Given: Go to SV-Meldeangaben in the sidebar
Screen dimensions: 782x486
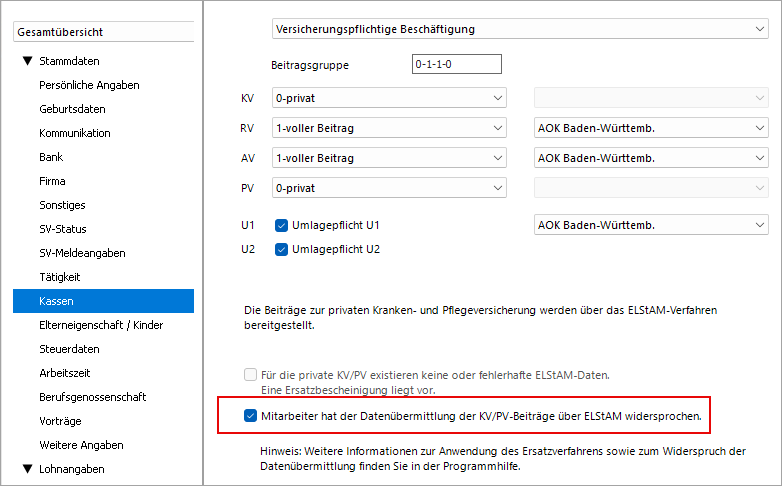Looking at the screenshot, I should click(x=82, y=253).
